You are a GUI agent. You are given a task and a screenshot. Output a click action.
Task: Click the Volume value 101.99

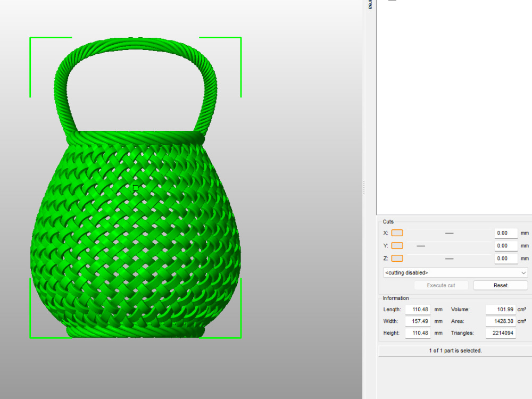(x=501, y=310)
